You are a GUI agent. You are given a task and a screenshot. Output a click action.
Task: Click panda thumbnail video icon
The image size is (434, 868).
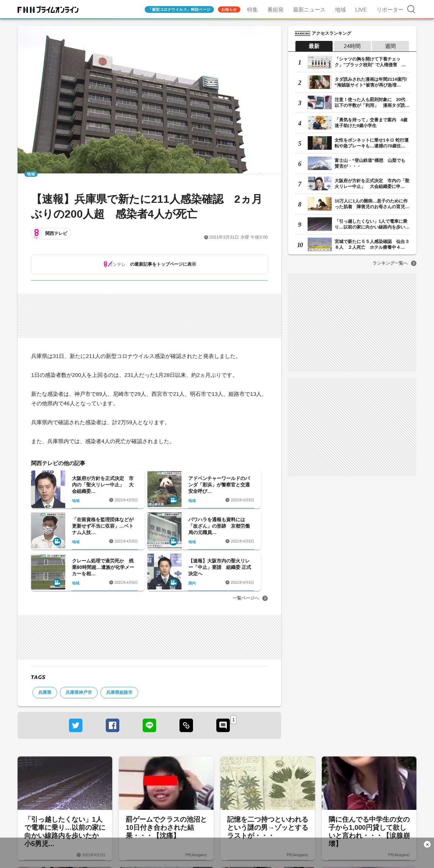[173, 500]
